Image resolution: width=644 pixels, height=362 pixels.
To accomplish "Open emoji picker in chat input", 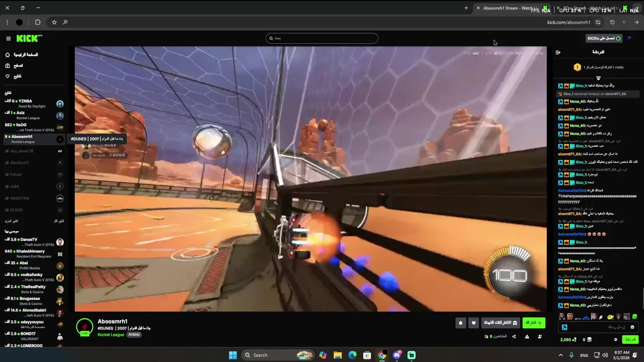I will point(632,327).
